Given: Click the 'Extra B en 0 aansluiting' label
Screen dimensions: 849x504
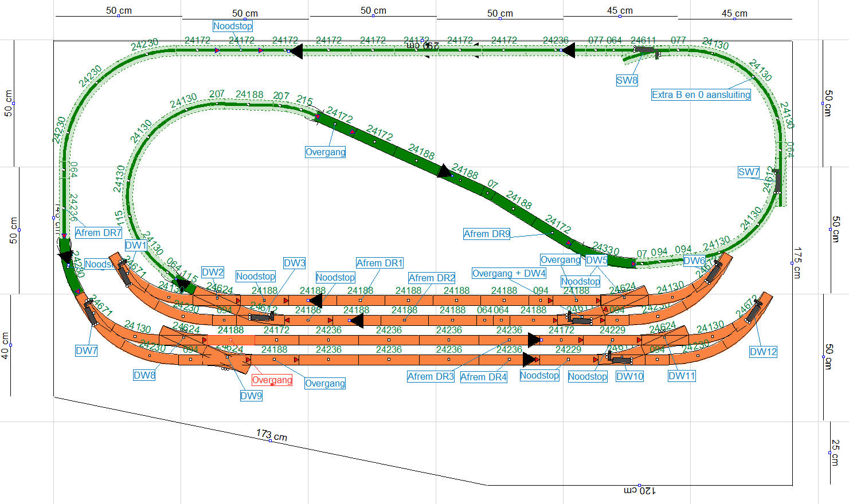Looking at the screenshot, I should tap(701, 95).
